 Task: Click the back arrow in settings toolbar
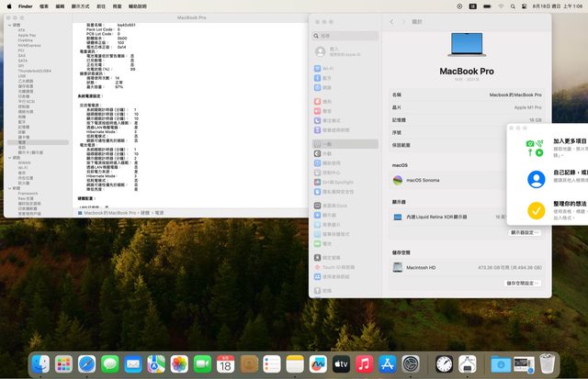click(x=392, y=21)
